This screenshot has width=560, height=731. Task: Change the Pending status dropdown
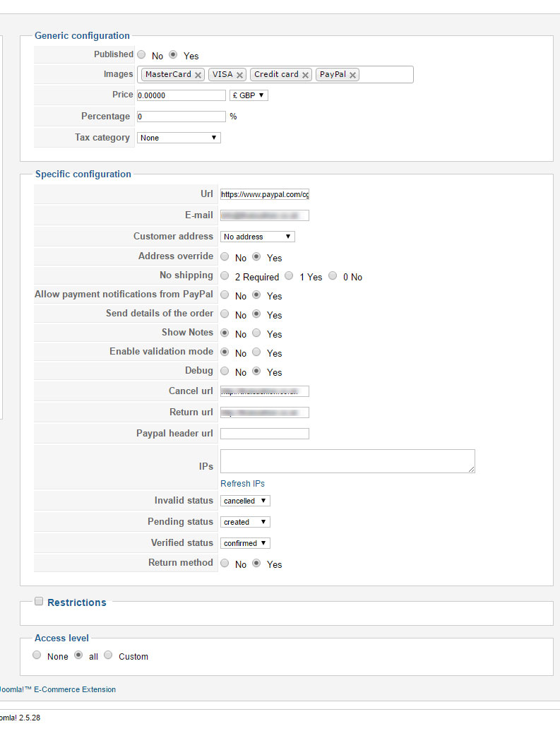(x=245, y=522)
